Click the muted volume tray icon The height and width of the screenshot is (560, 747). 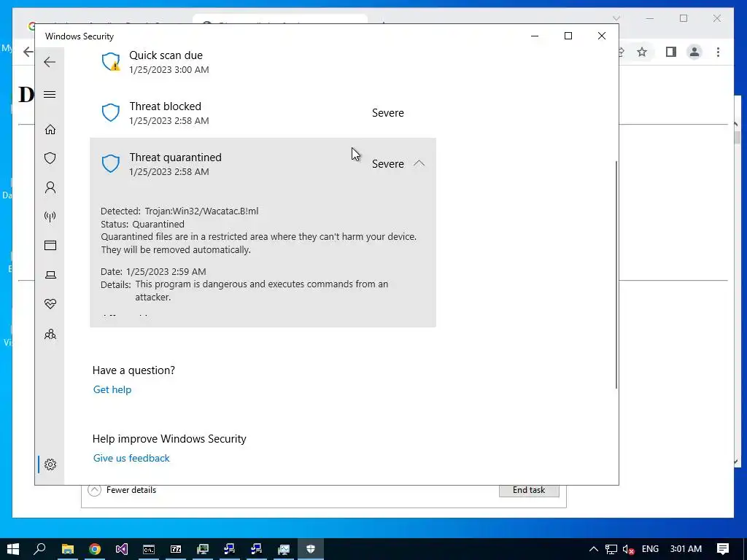click(628, 550)
